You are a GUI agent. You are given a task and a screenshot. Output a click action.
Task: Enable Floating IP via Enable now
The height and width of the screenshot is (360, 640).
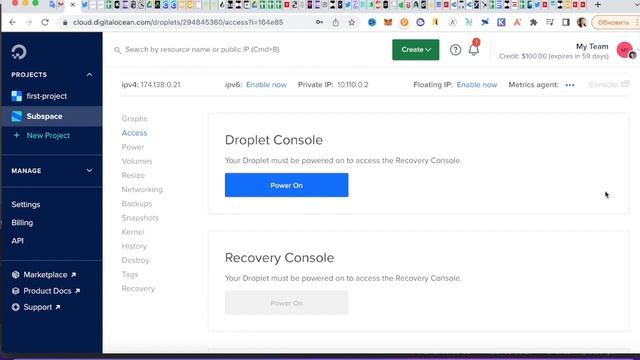pos(477,85)
